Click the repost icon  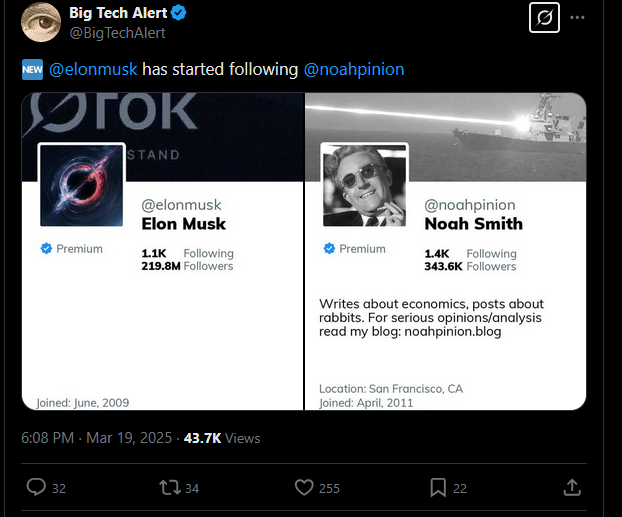coord(170,488)
